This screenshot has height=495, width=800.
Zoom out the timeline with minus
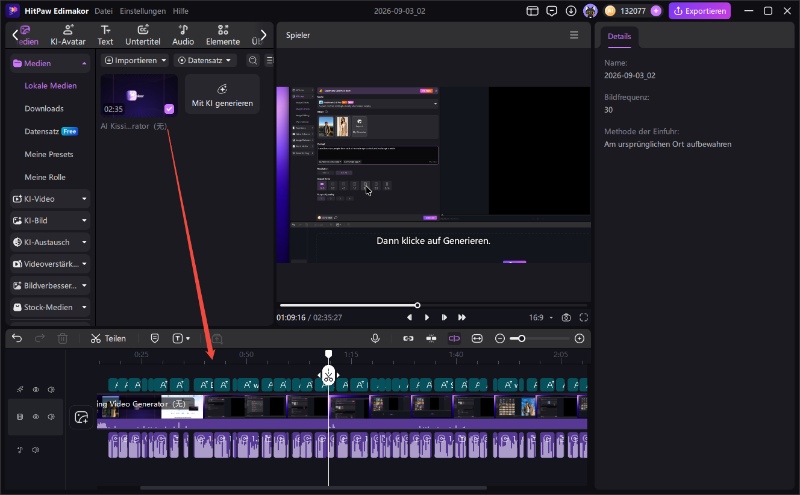click(x=500, y=338)
